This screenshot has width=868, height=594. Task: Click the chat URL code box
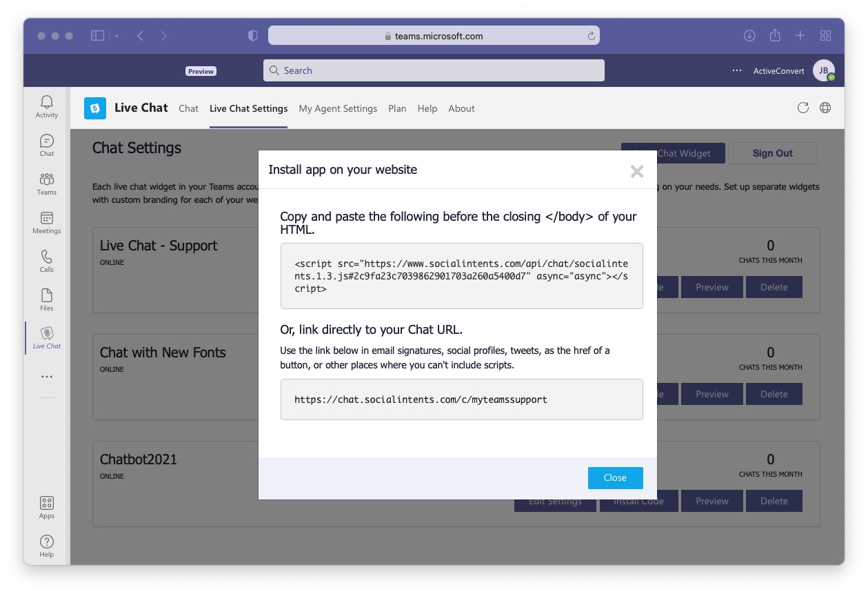click(x=461, y=399)
